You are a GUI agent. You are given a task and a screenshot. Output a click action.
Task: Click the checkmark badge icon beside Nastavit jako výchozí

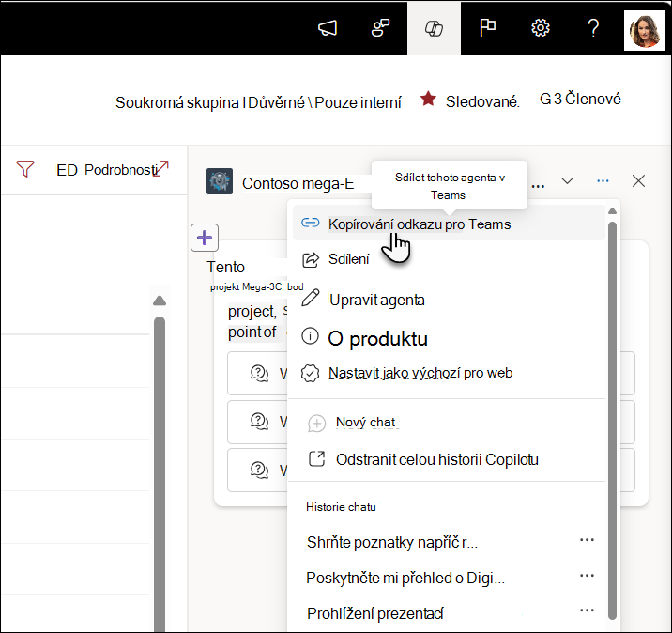pyautogui.click(x=310, y=373)
